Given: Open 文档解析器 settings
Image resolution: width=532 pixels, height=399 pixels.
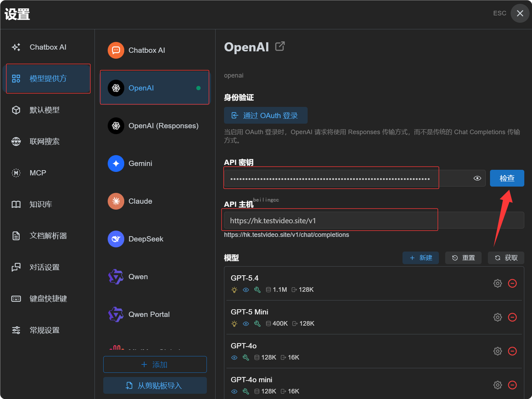Looking at the screenshot, I should tap(47, 236).
